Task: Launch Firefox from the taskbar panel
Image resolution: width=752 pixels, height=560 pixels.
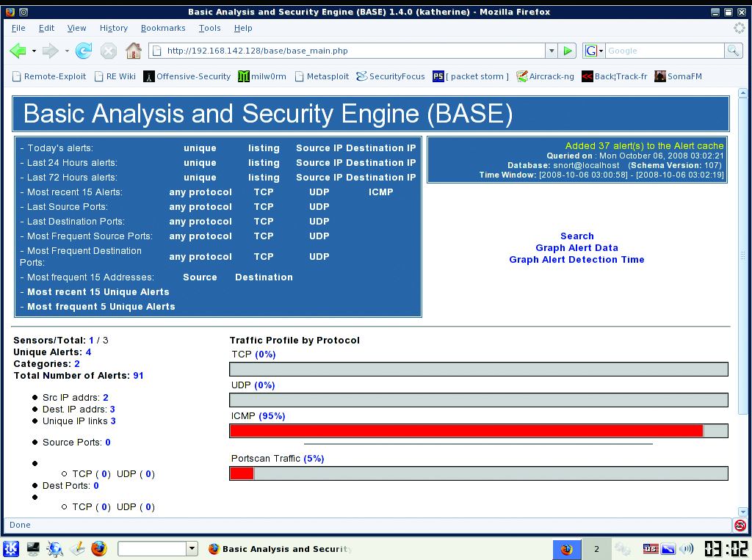Action: tap(99, 548)
